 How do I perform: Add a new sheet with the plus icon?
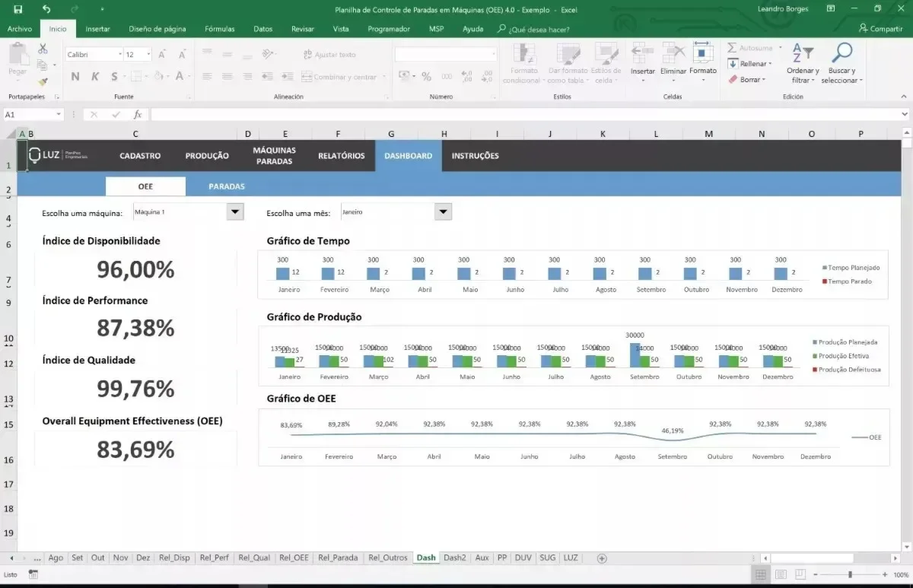(602, 558)
